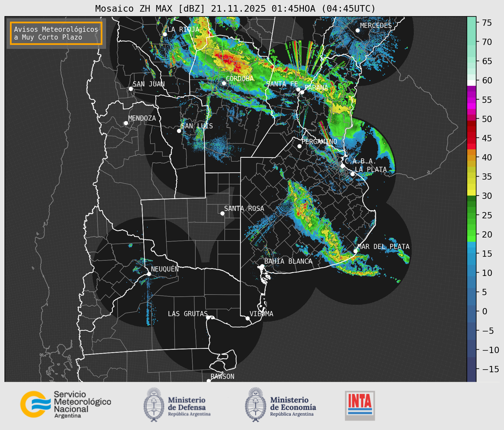Click the BAHÍA BLANCA label text

[x=288, y=261]
